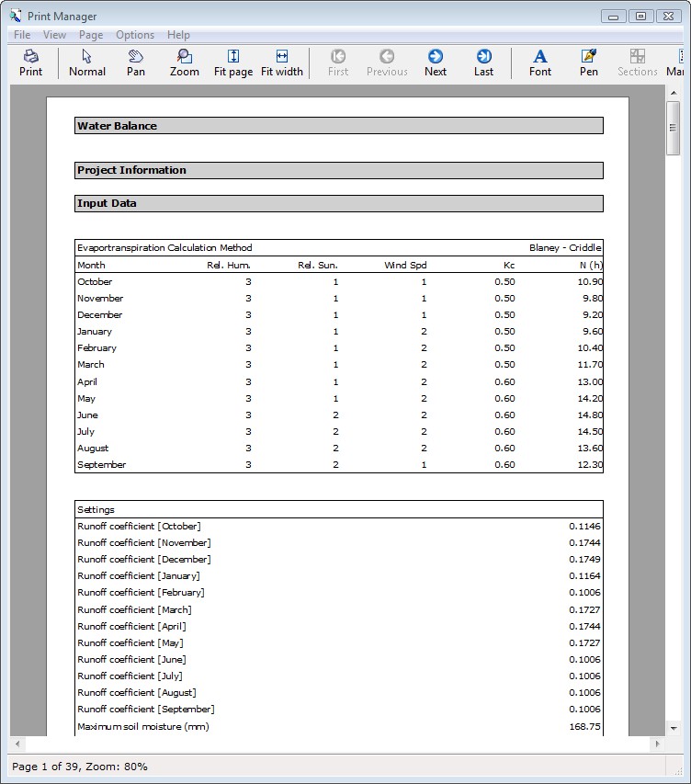This screenshot has height=784, width=691.
Task: Click the horizontal scrollbar right arrow
Action: coord(657,744)
